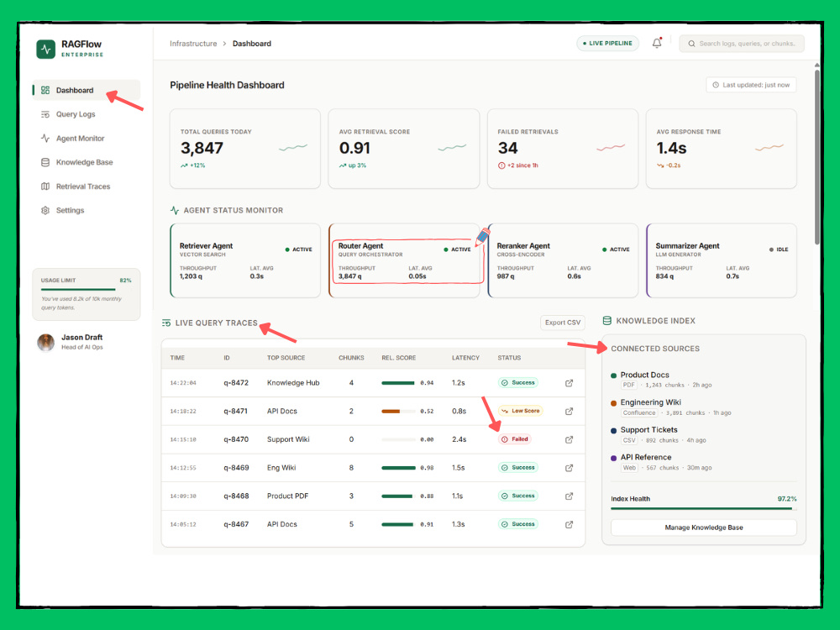Click the Knowledge Index database icon
This screenshot has width=840, height=630.
point(607,320)
